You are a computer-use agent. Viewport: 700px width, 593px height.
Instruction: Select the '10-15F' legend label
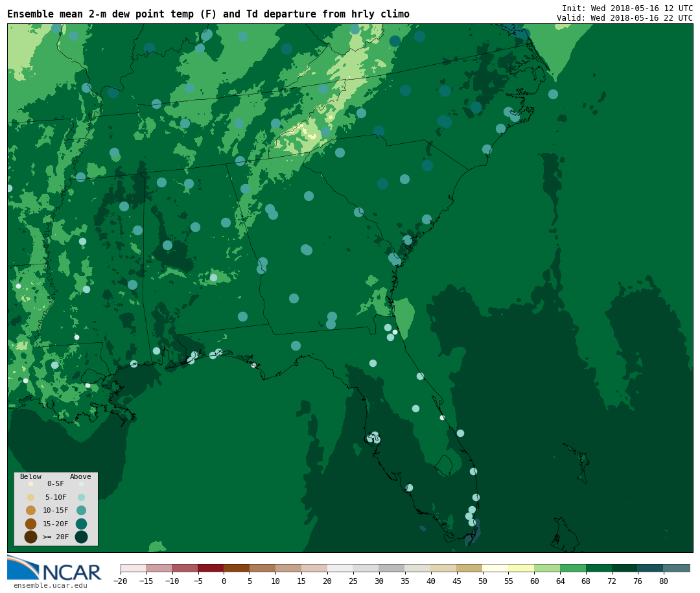tap(56, 510)
